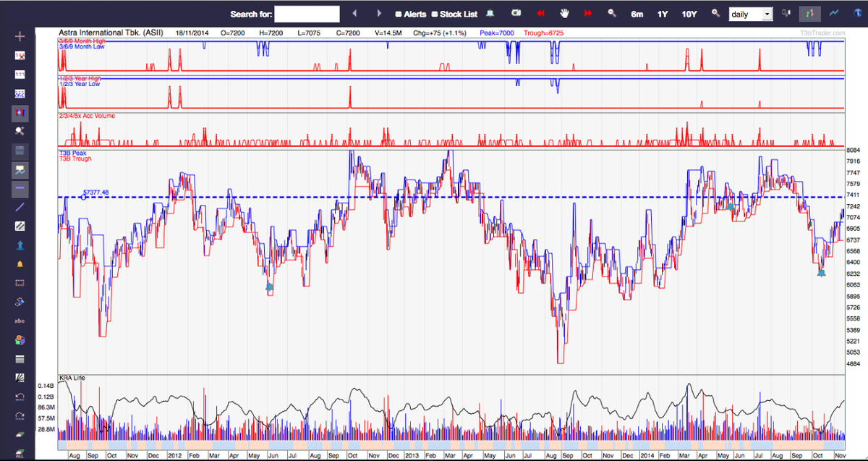Screen dimensions: 868x461
Task: Click the undo arrow in sidebar
Action: coord(20,397)
